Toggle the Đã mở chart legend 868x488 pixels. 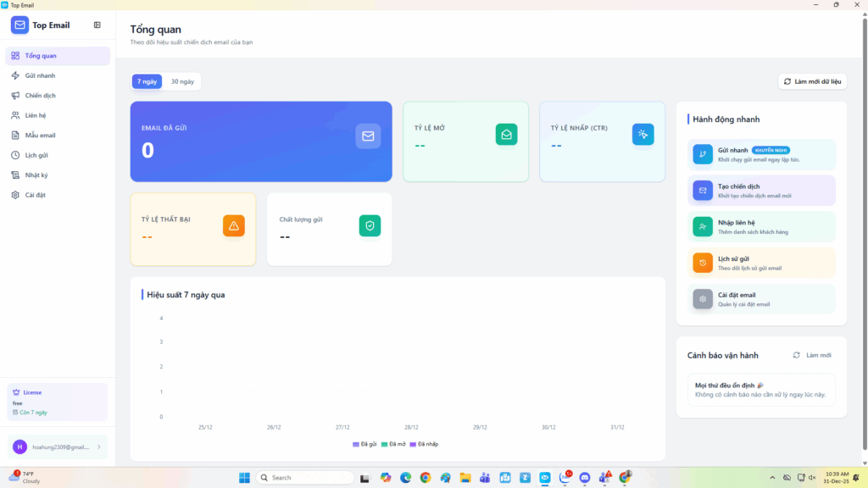point(393,444)
